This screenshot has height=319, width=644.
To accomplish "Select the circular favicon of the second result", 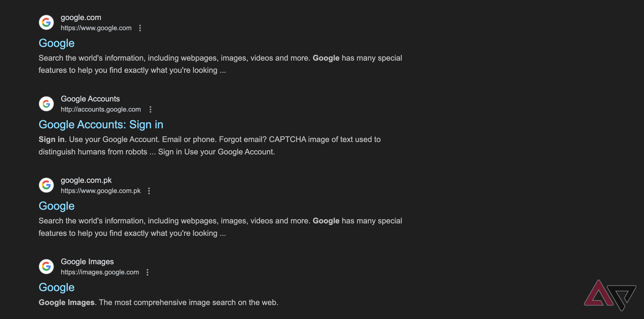I will pyautogui.click(x=46, y=104).
